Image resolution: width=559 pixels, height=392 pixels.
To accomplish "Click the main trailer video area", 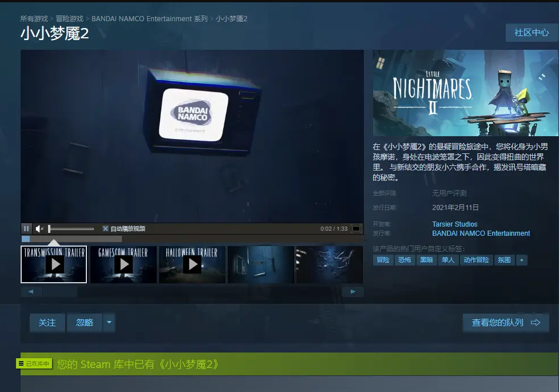I will (x=192, y=136).
